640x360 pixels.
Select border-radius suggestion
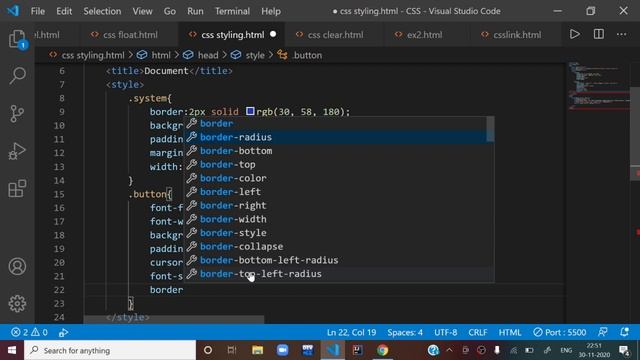(335, 137)
